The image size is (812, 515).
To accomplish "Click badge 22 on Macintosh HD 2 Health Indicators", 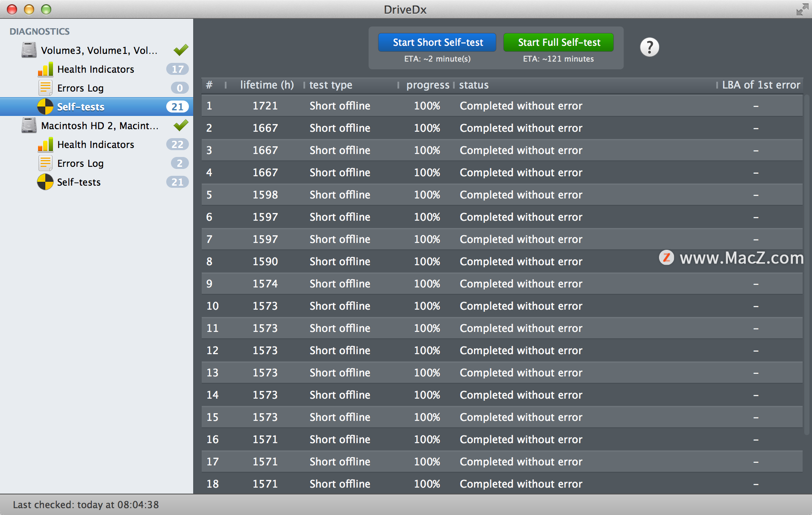I will pyautogui.click(x=177, y=144).
